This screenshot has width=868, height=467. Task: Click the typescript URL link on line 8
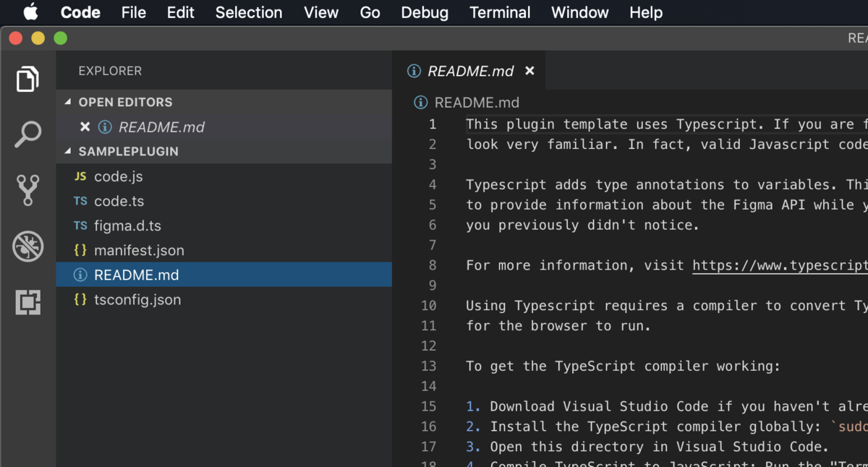[x=780, y=265]
